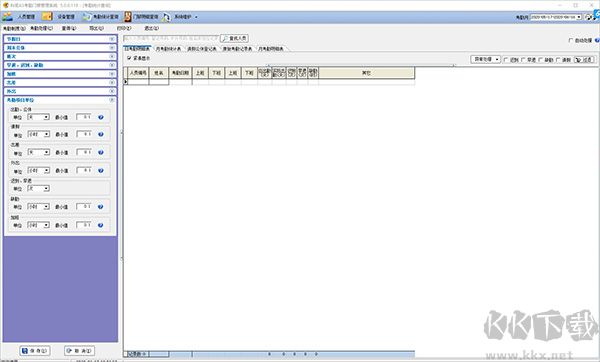The height and width of the screenshot is (362, 600).
Task: Open the 人员管理 personnel management icon
Action: pos(8,16)
